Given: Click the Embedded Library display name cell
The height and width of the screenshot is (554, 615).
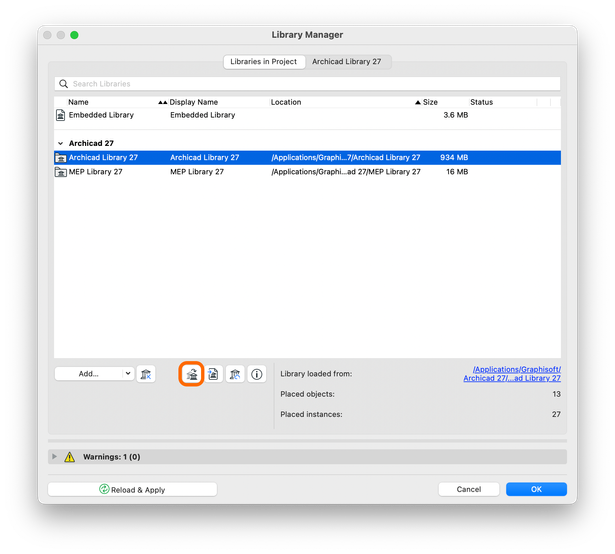Looking at the screenshot, I should tap(203, 115).
